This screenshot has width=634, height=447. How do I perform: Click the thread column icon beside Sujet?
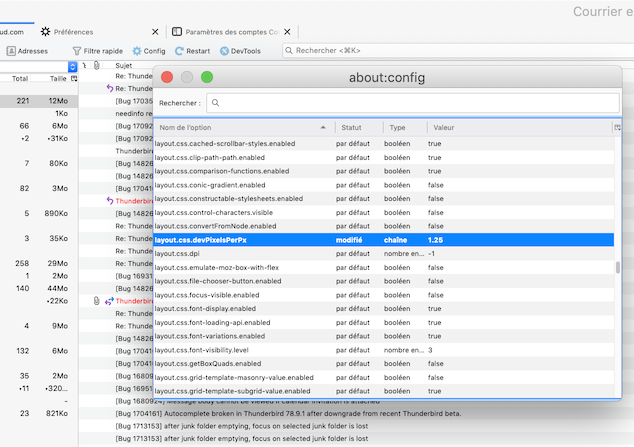coord(85,66)
